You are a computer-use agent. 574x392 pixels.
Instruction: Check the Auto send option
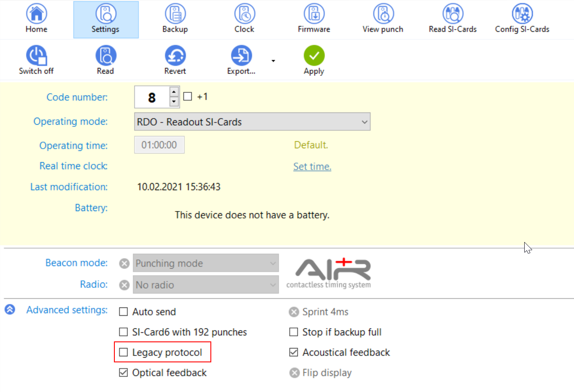[124, 312]
